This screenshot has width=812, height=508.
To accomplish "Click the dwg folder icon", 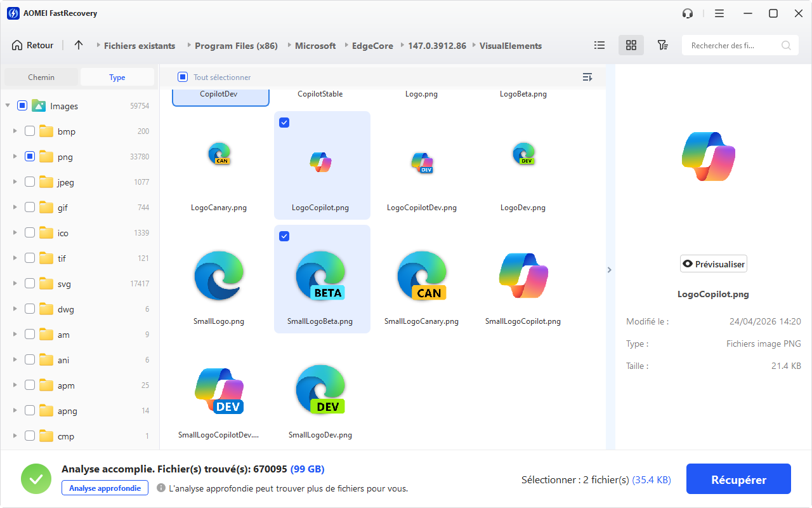I will click(x=46, y=309).
